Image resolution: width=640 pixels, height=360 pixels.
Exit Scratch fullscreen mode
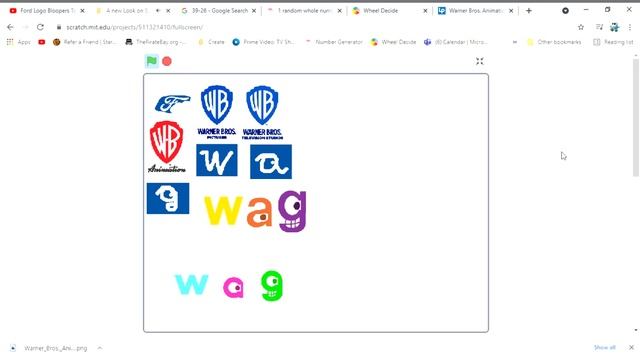[480, 61]
